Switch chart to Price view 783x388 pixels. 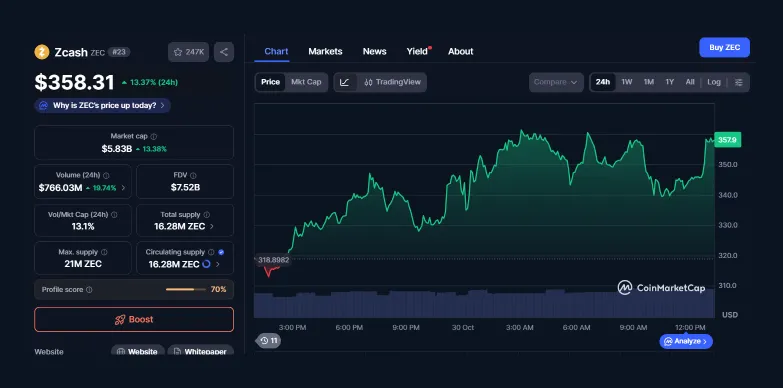tap(270, 82)
